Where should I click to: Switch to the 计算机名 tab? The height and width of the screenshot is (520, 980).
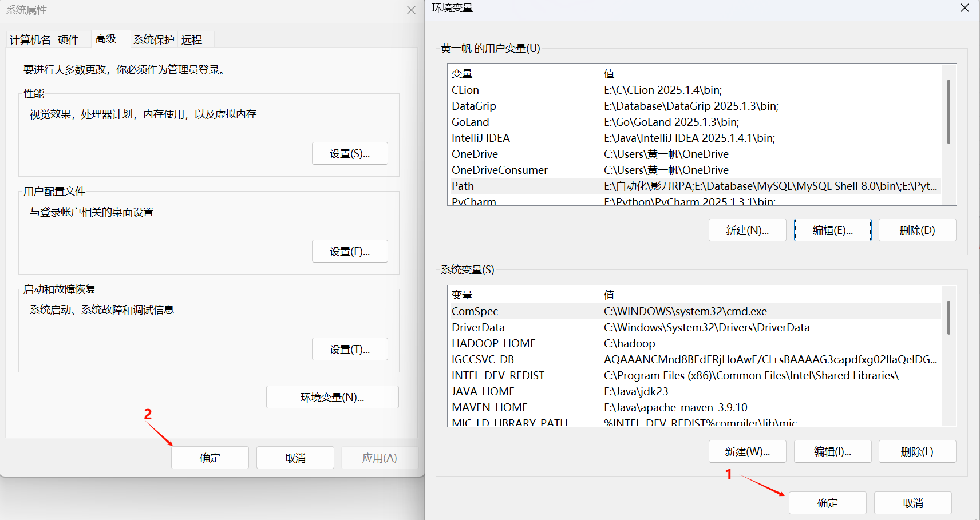click(30, 40)
